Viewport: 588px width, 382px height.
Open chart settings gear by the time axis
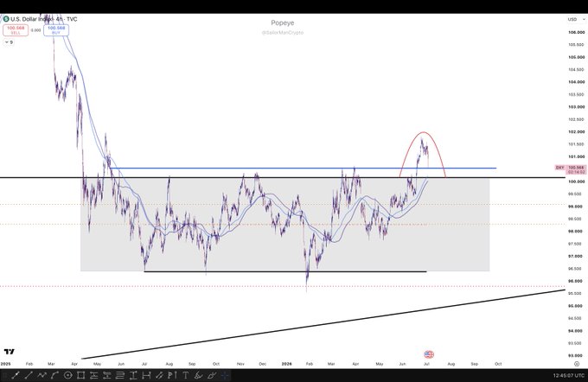577,364
